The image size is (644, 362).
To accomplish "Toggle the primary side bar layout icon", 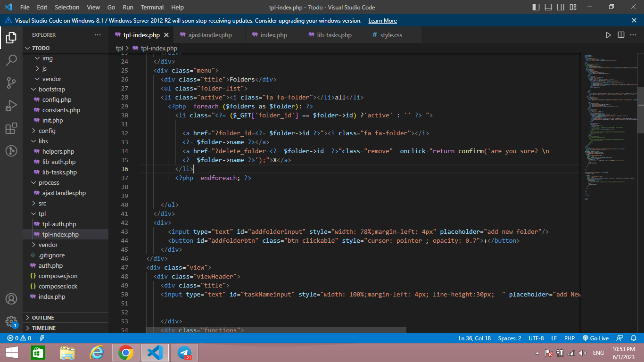I will coord(536,7).
